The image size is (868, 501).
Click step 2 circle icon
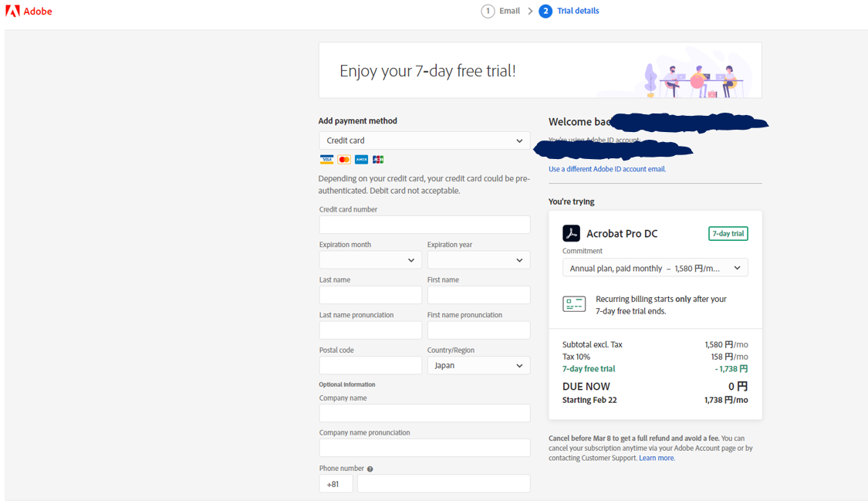pos(545,11)
